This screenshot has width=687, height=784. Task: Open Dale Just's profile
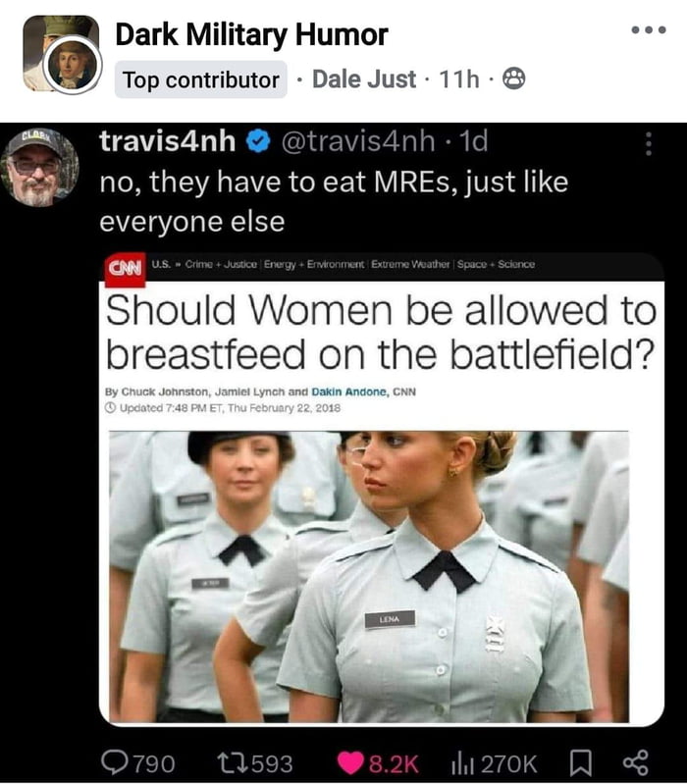pyautogui.click(x=364, y=79)
